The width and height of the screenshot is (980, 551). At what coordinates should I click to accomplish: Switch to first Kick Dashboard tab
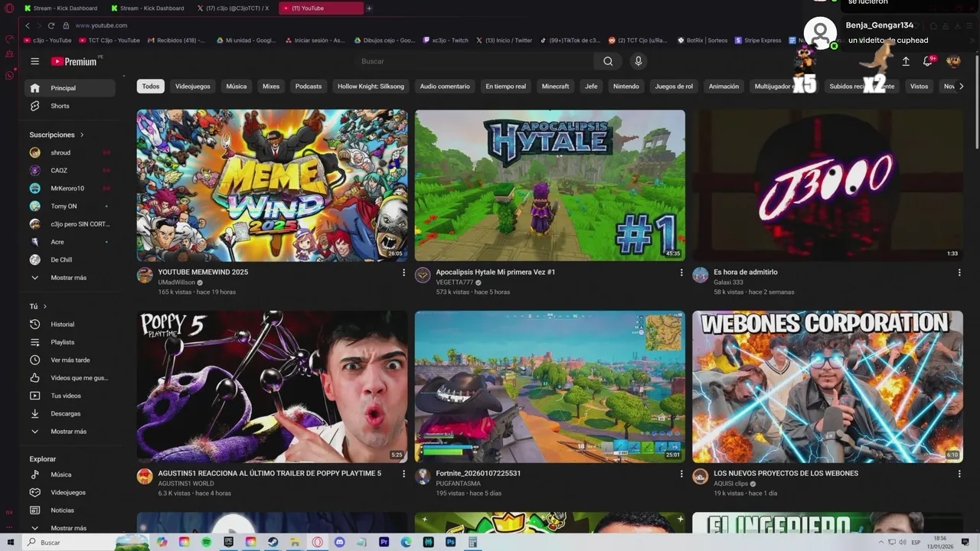61,8
